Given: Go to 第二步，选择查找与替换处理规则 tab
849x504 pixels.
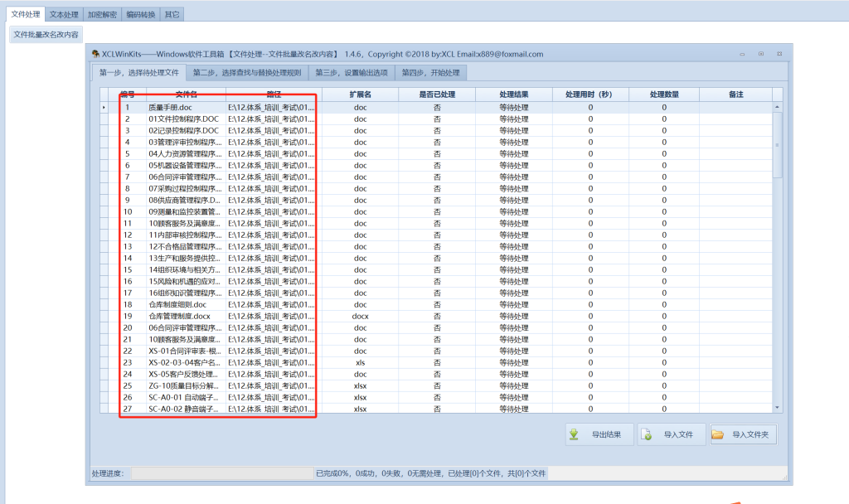Looking at the screenshot, I should click(246, 72).
